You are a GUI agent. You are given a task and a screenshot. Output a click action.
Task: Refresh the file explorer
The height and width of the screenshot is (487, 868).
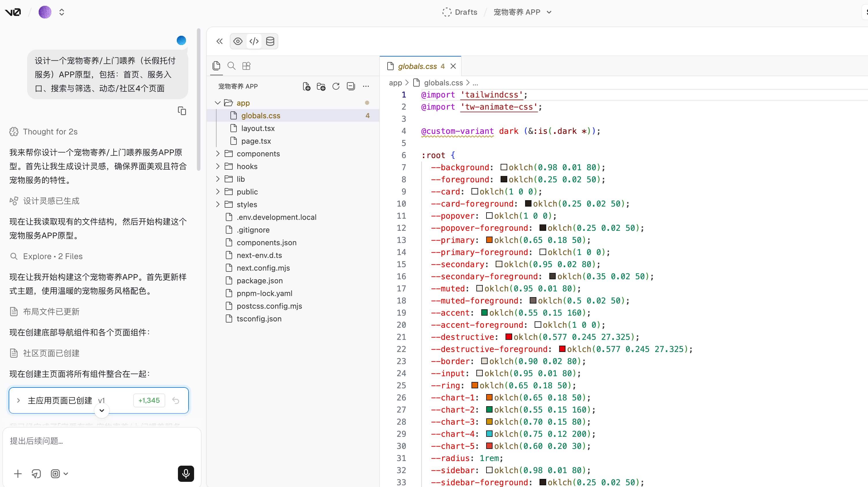tap(336, 86)
